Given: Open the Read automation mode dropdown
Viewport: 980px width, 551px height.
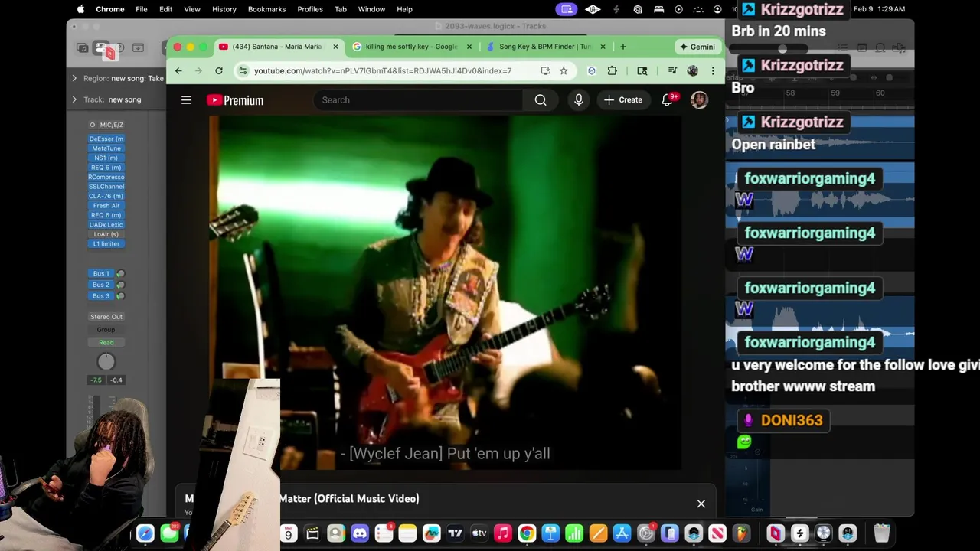Looking at the screenshot, I should (106, 343).
